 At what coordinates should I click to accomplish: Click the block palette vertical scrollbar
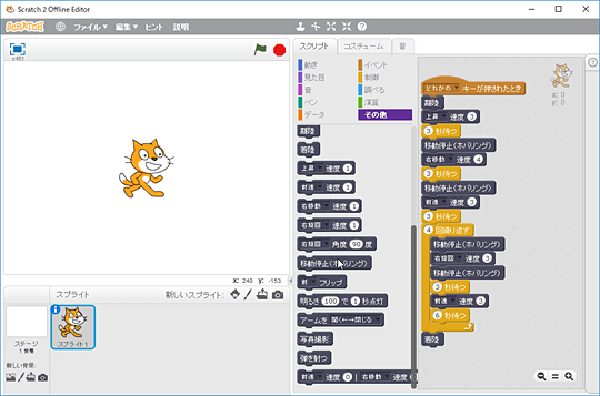click(x=414, y=306)
